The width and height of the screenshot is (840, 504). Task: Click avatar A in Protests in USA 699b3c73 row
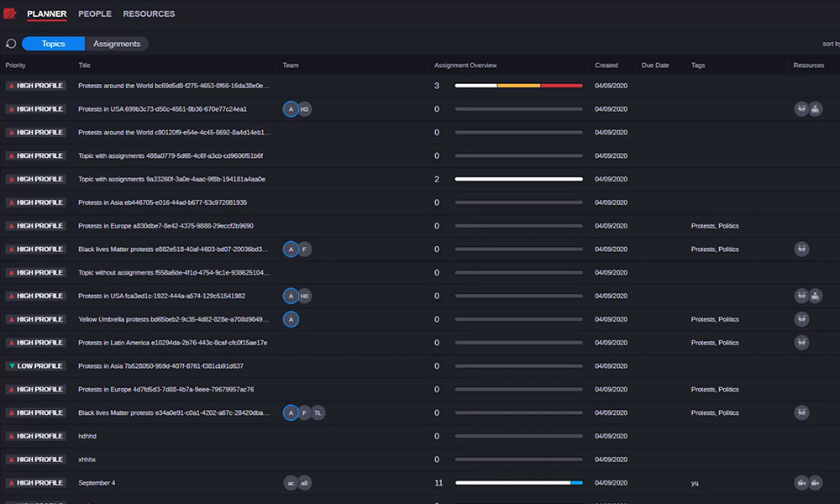point(291,109)
